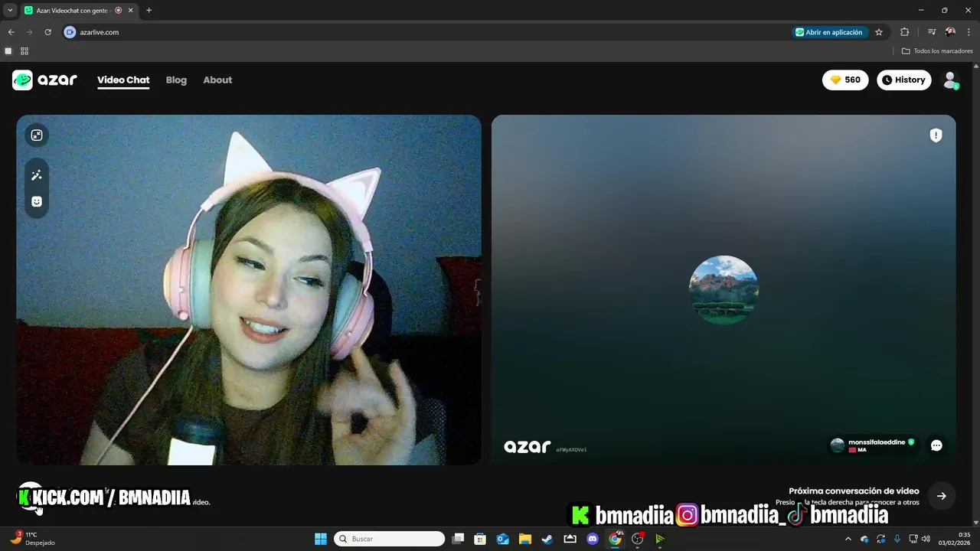Click monssifalaeddine user name tag
The height and width of the screenshot is (551, 980).
873,445
